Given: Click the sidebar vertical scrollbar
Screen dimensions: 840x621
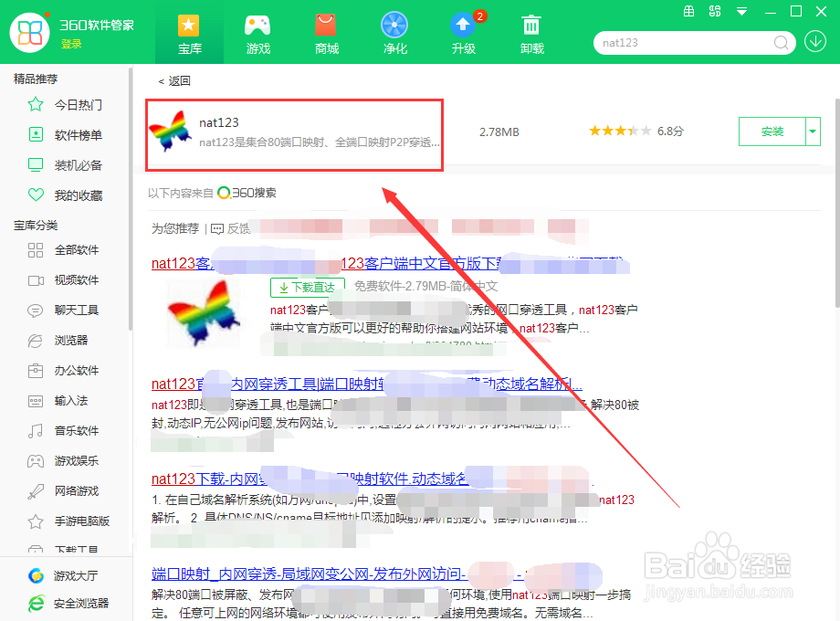Looking at the screenshot, I should click(x=131, y=197).
